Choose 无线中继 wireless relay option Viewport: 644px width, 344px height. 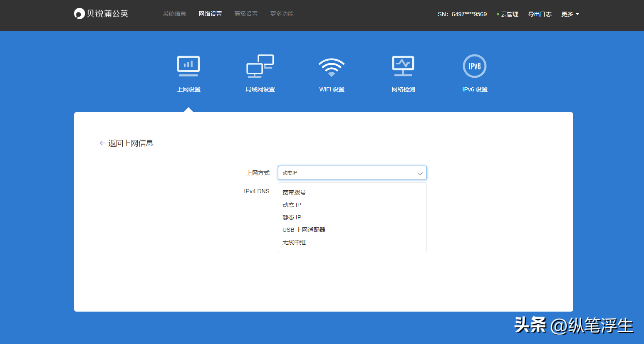[352, 242]
